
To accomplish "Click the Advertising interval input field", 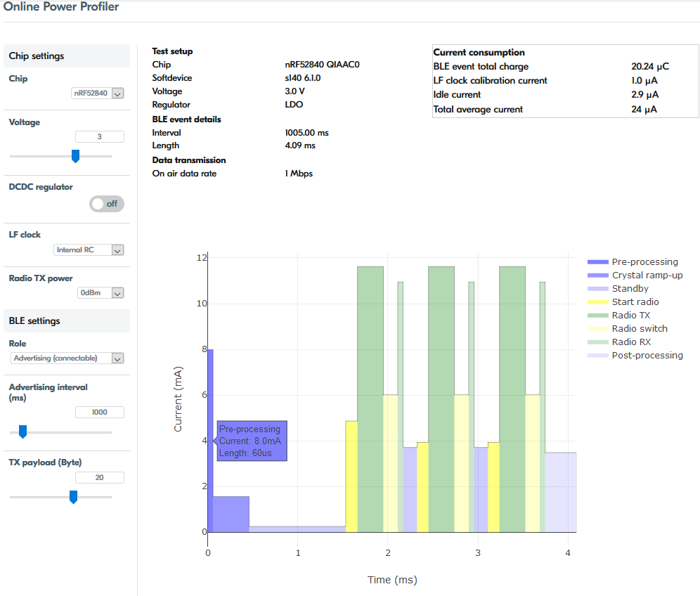I will [x=99, y=413].
